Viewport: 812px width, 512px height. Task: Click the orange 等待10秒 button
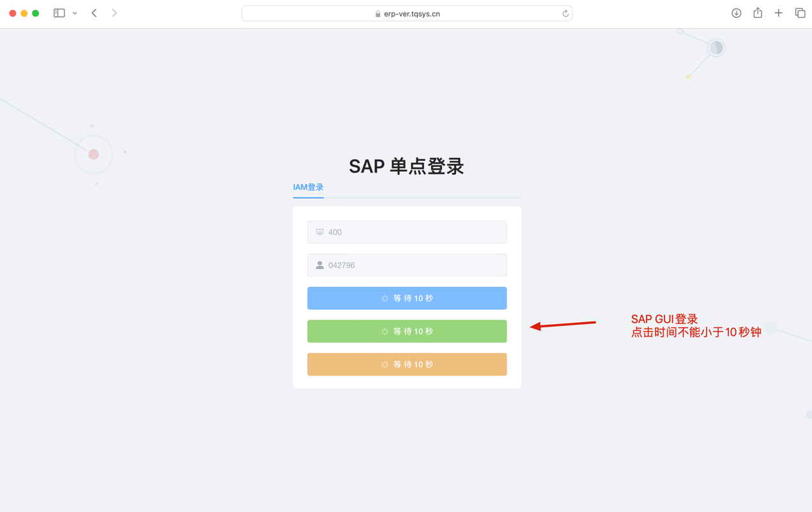pyautogui.click(x=407, y=365)
